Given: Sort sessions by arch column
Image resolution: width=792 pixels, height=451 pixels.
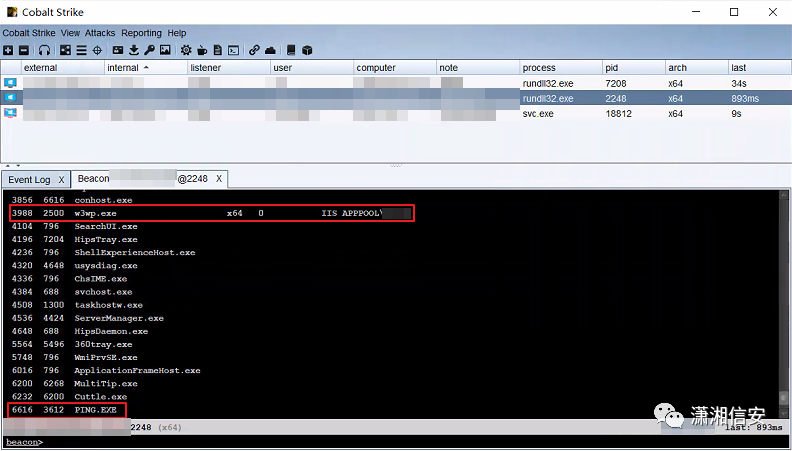Looking at the screenshot, I should click(697, 68).
